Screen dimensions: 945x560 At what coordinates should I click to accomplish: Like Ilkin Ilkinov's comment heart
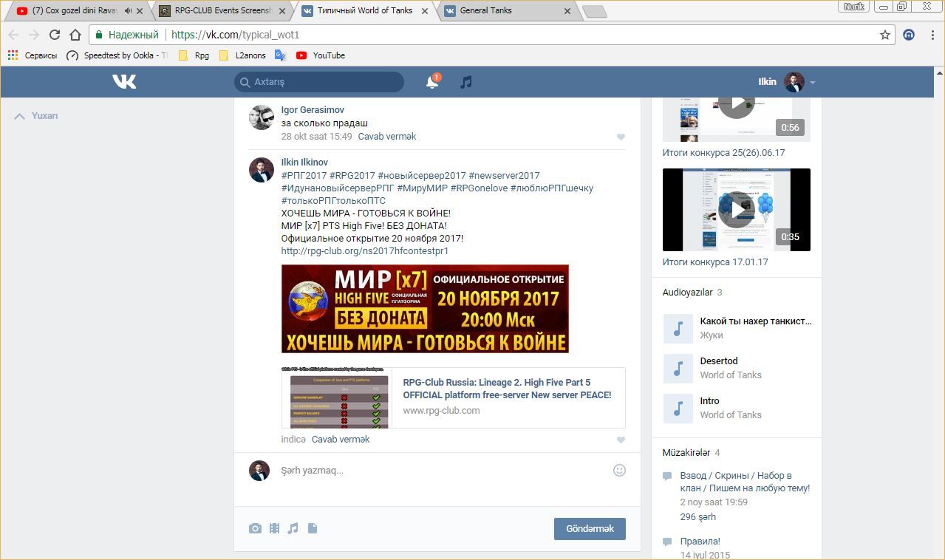[621, 440]
